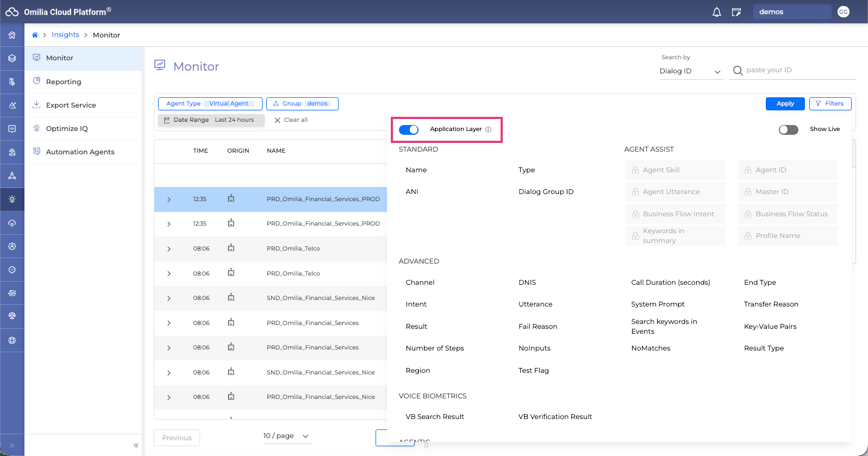Click the Omilia Cloud Platform logo
Screen dimensions: 868x456
click(58, 11)
